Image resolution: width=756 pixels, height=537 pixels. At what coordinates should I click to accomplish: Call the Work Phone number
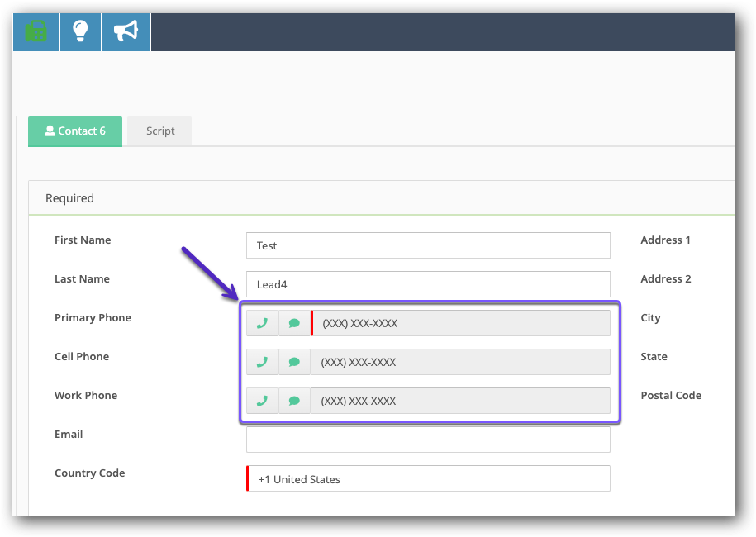(x=262, y=401)
